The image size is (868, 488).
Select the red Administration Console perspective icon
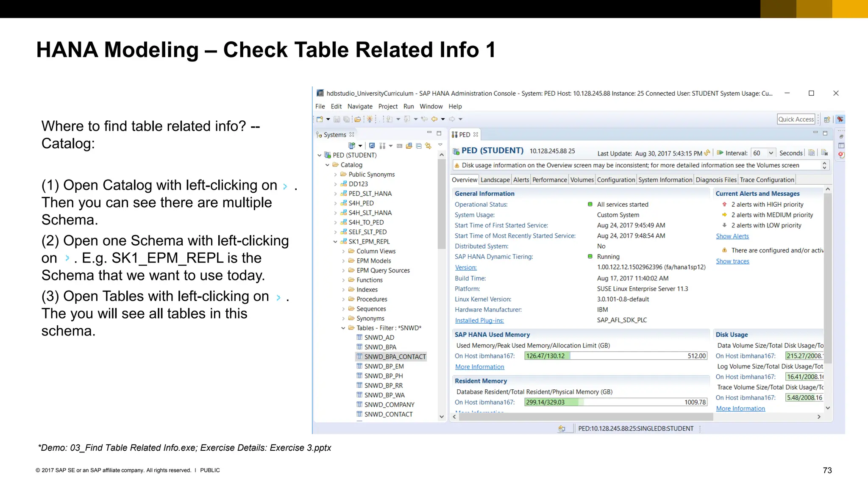coord(840,119)
